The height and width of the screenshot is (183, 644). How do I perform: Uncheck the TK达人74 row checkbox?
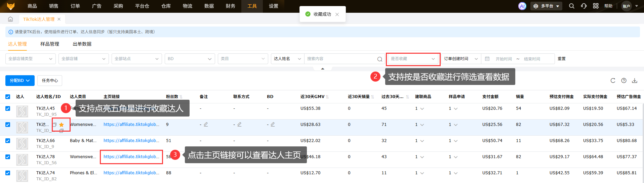click(x=8, y=173)
